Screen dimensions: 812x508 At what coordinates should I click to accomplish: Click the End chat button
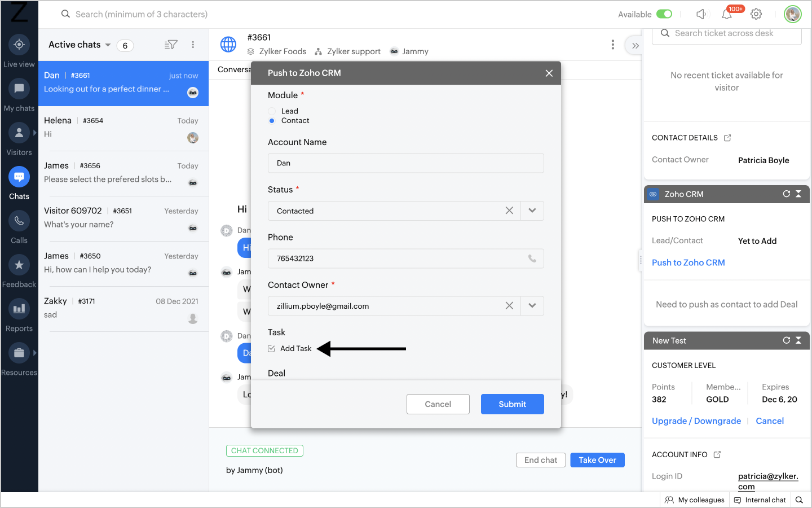pyautogui.click(x=541, y=460)
